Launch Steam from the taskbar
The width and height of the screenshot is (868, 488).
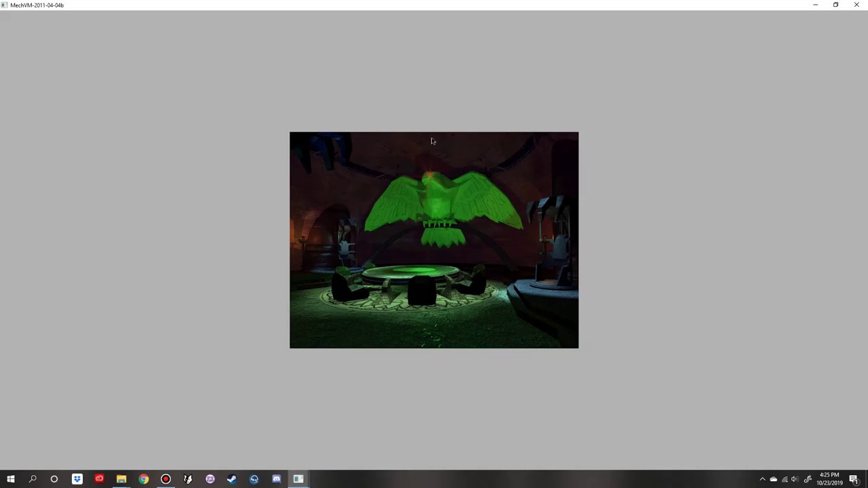[232, 479]
